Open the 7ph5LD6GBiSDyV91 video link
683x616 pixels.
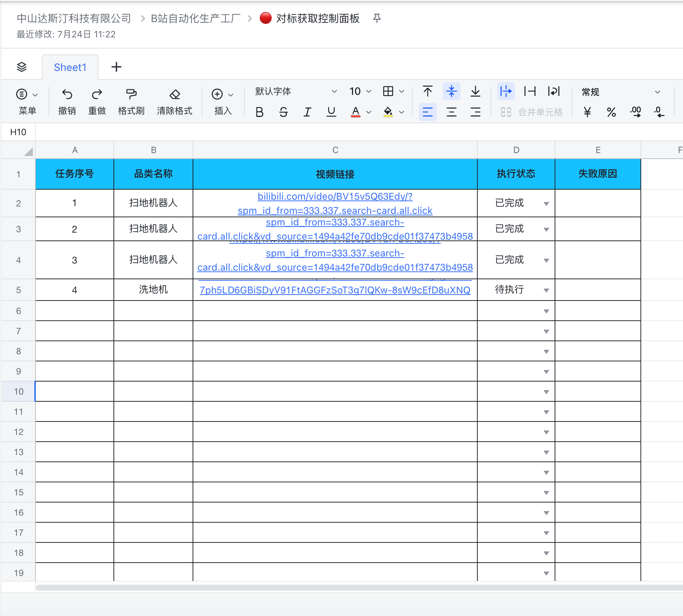(x=335, y=290)
